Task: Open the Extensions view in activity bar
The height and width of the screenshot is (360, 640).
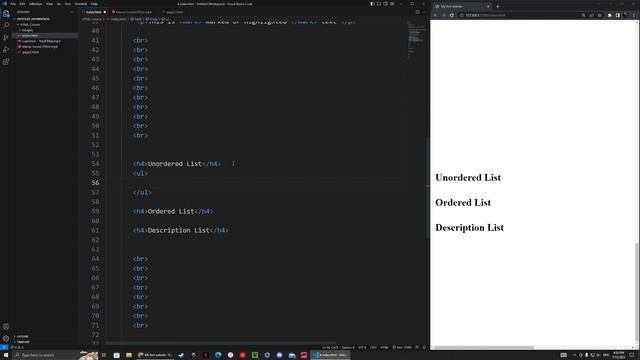Action: [6, 62]
